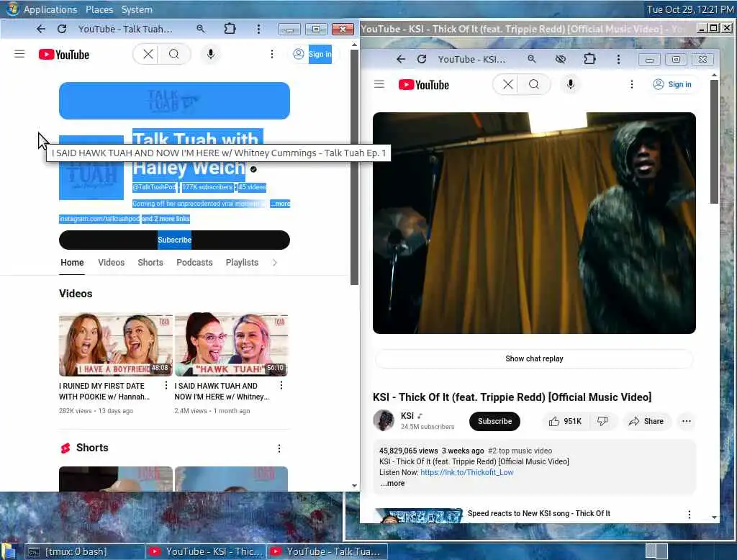Image resolution: width=737 pixels, height=560 pixels.
Task: Open extensions puzzle icon in Talk Tuah window
Action: [230, 29]
